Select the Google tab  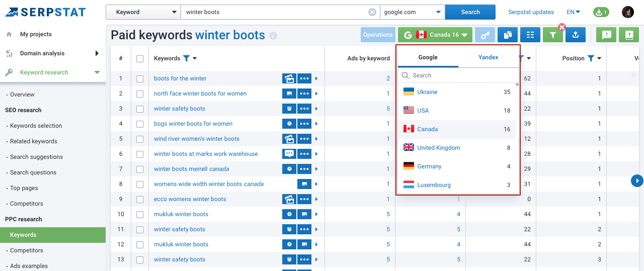(428, 57)
